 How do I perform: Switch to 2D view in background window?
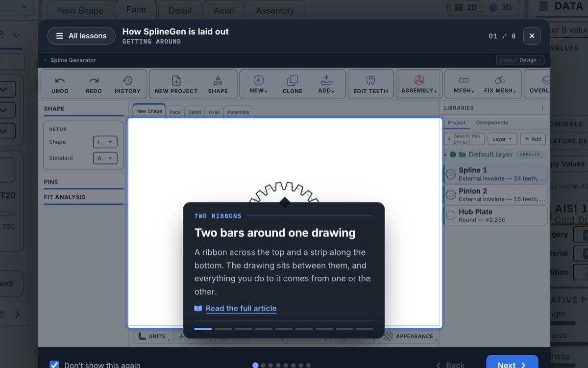465,7
